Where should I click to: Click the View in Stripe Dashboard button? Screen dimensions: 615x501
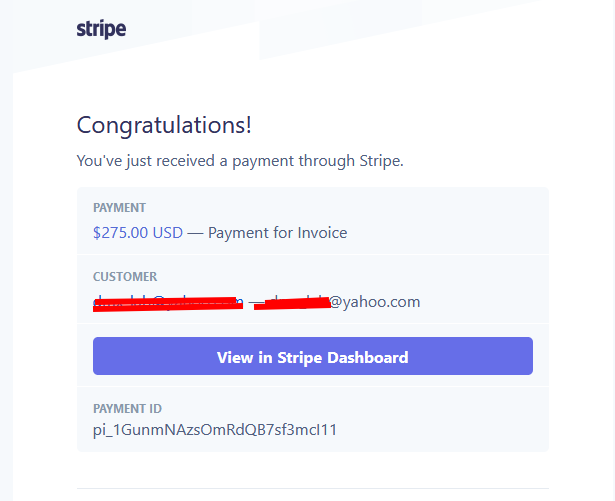tap(313, 356)
